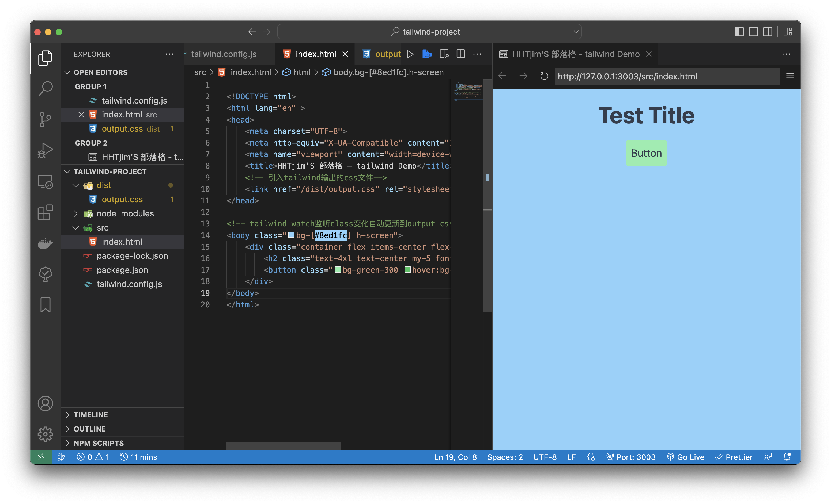Open Explorer more actions ellipsis
Image resolution: width=831 pixels, height=504 pixels.
point(169,54)
